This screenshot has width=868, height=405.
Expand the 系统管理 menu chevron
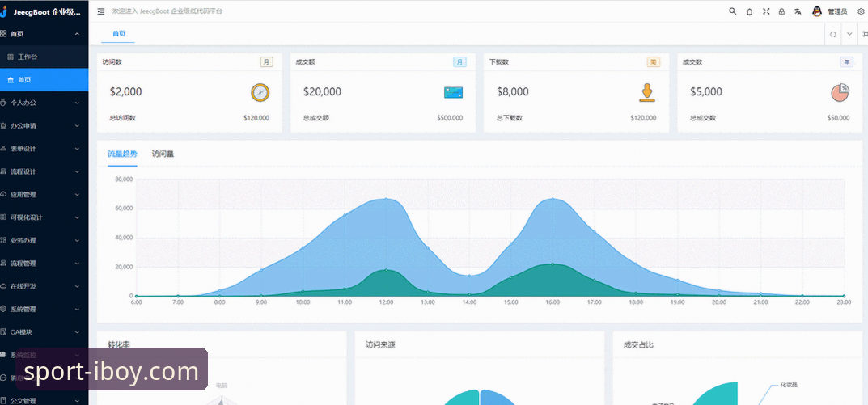click(77, 310)
